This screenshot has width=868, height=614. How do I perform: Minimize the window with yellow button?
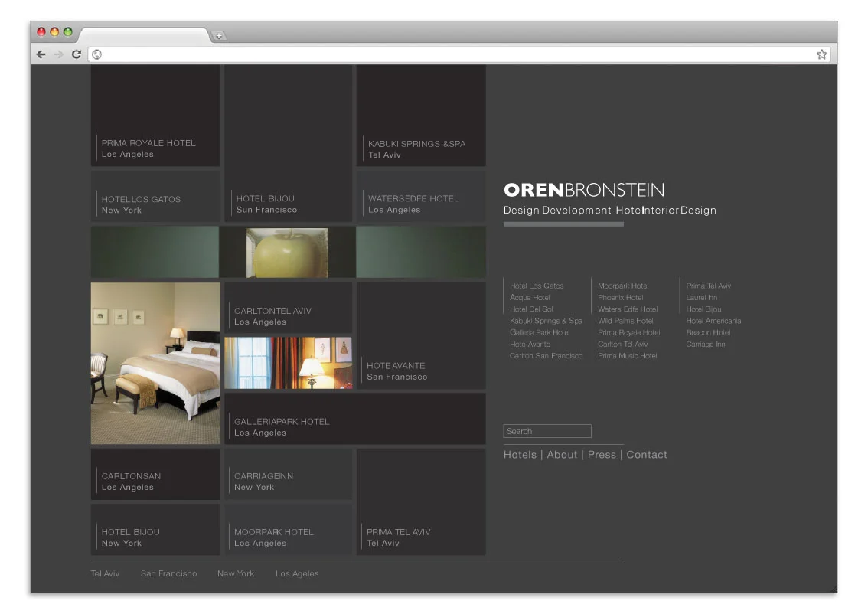55,31
